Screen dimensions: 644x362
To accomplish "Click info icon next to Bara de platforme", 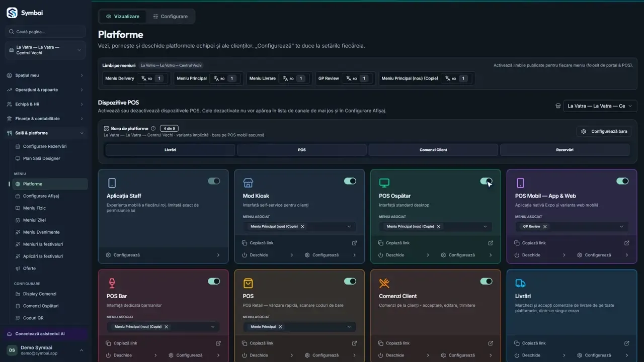I will (x=153, y=128).
